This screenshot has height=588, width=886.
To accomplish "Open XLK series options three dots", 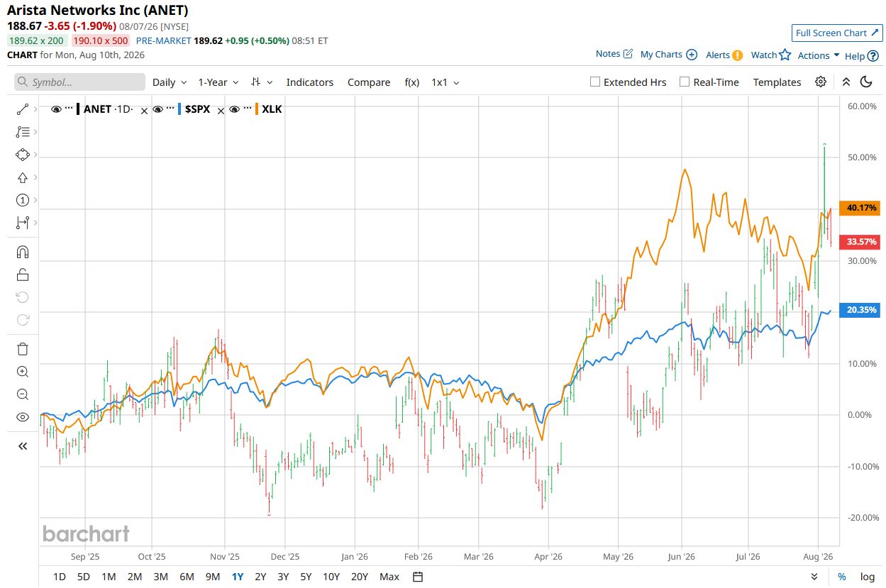I will click(247, 109).
